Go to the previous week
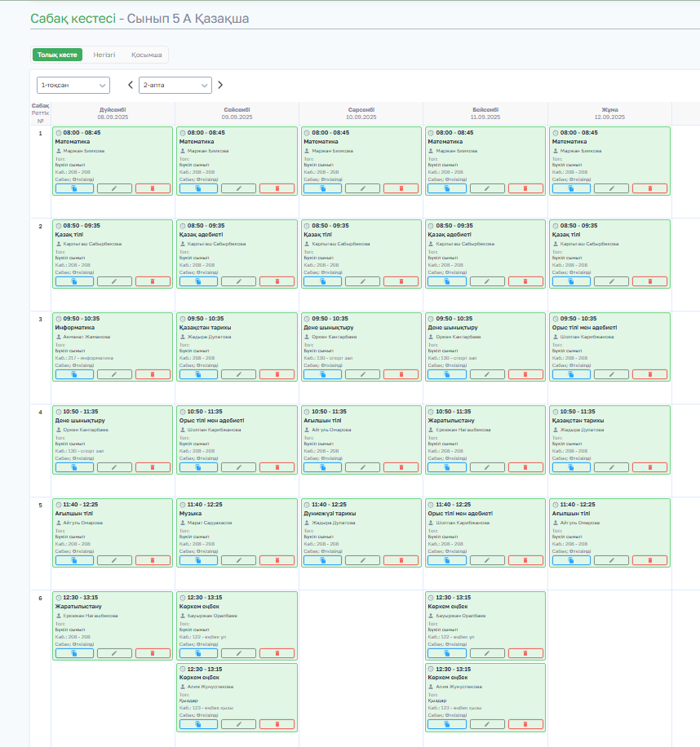Screen dimensions: 700x747 [x=130, y=85]
